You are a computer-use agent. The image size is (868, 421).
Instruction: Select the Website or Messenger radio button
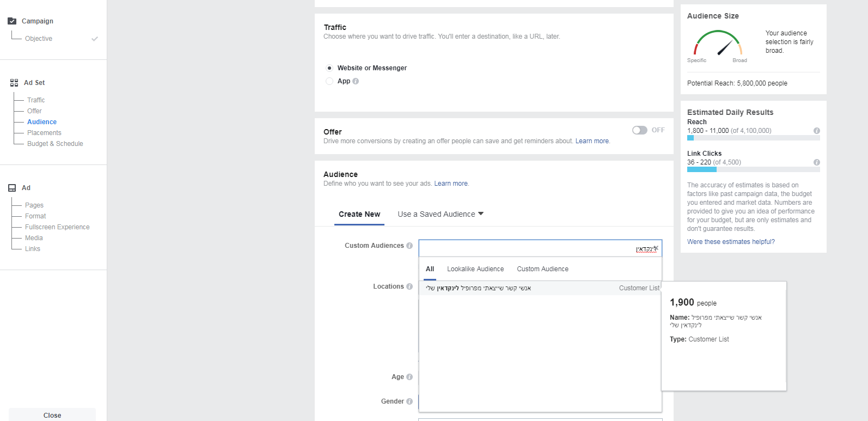pyautogui.click(x=329, y=68)
